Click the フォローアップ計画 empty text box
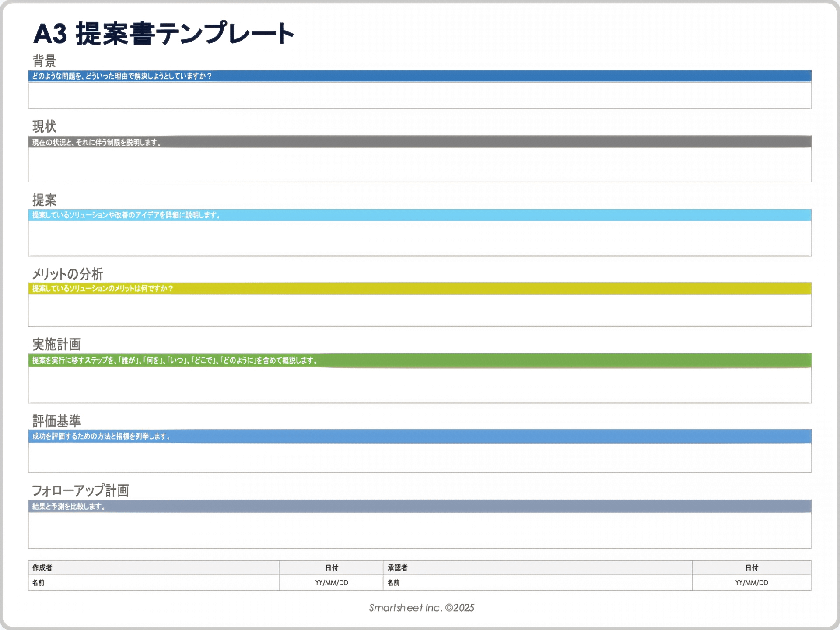 pos(419,530)
